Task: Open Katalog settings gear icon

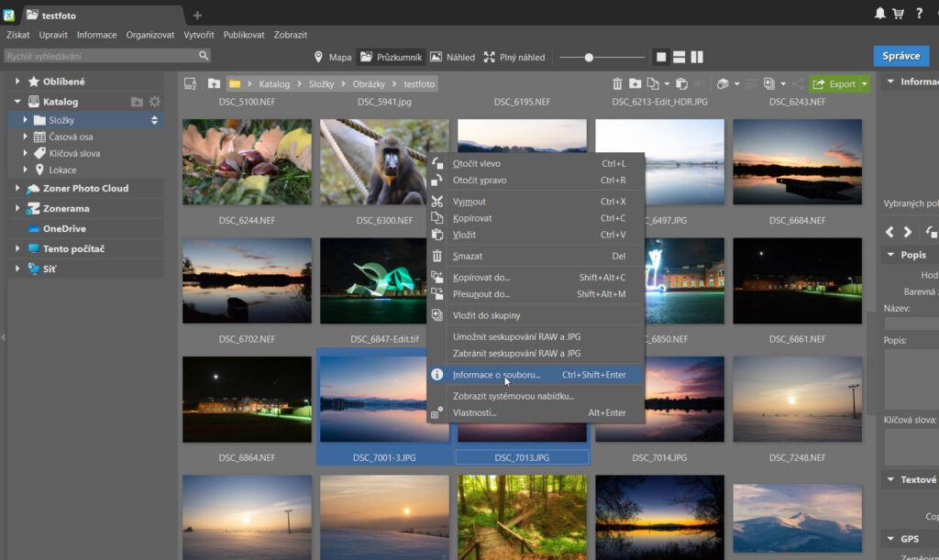Action: pyautogui.click(x=154, y=102)
